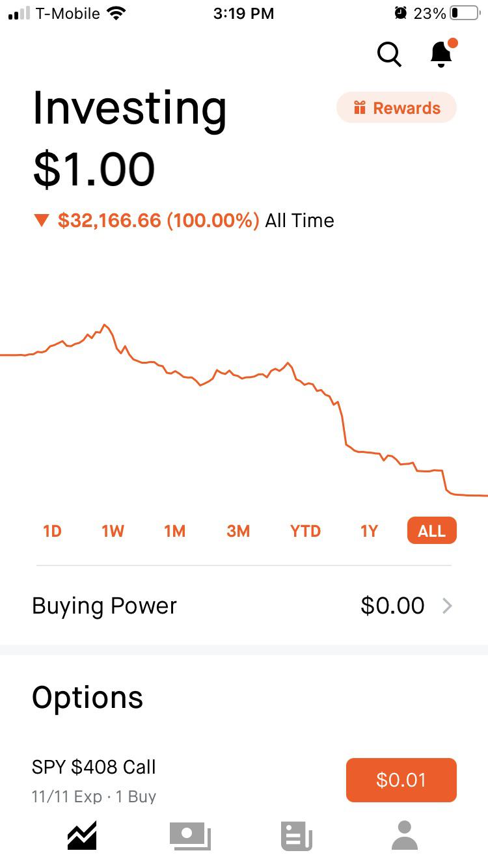Expand Buying Power chevron arrow
488x868 pixels.
click(x=447, y=606)
